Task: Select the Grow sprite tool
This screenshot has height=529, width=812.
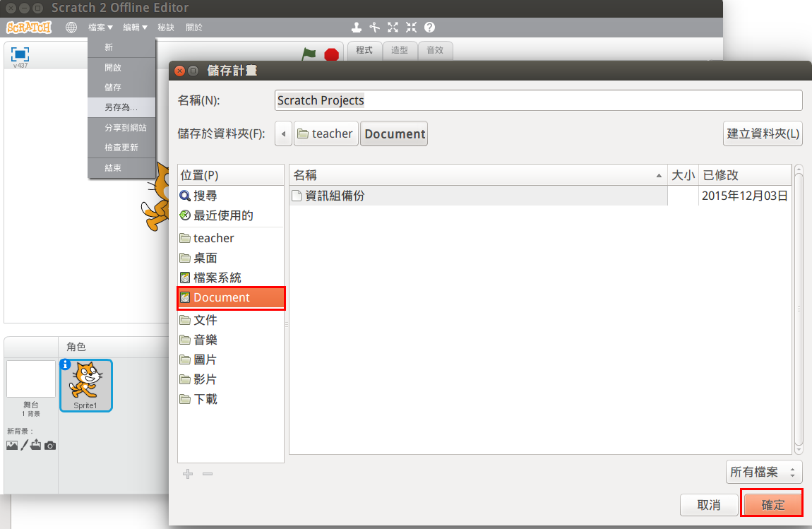Action: click(x=393, y=28)
